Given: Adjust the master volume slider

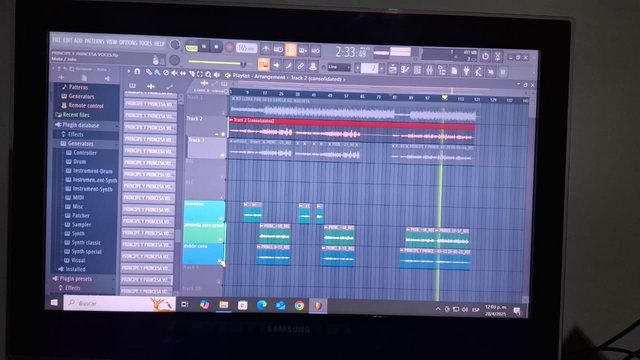Looking at the screenshot, I should (x=217, y=62).
